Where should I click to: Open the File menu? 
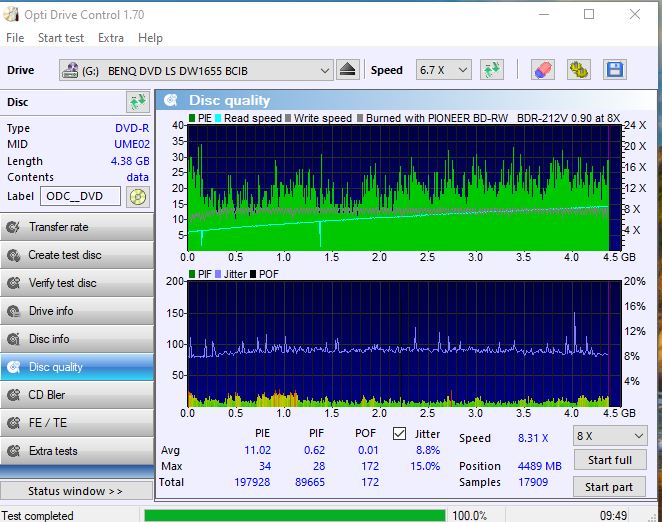[x=15, y=38]
